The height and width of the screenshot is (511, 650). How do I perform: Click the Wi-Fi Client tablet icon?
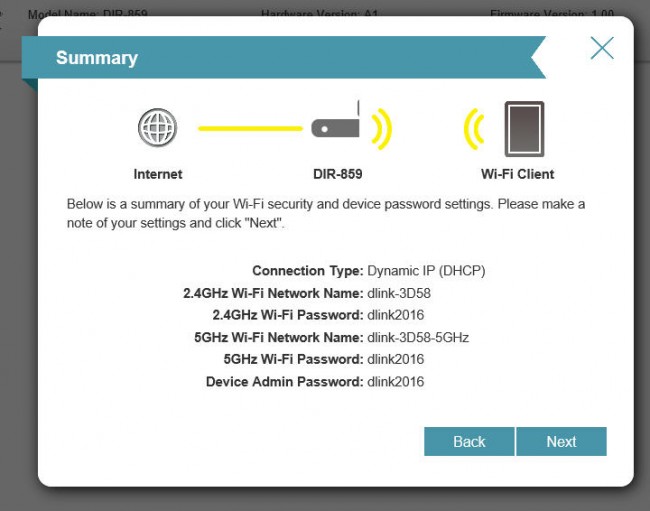(524, 129)
